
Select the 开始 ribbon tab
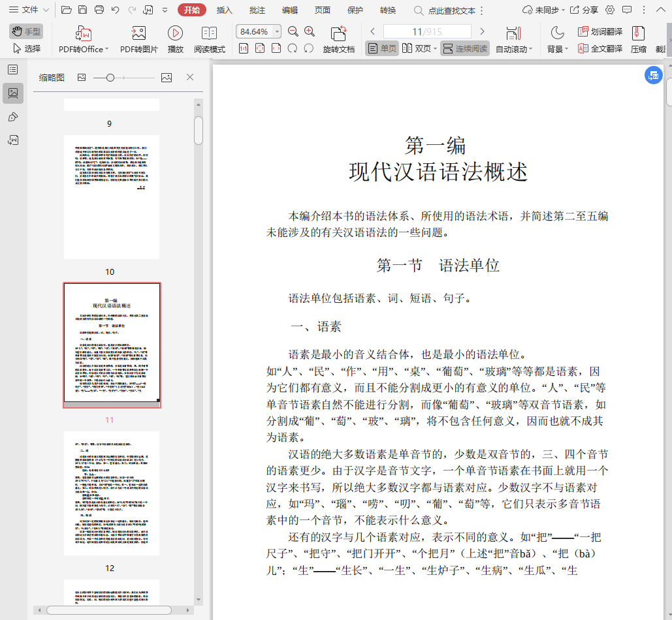click(x=192, y=10)
